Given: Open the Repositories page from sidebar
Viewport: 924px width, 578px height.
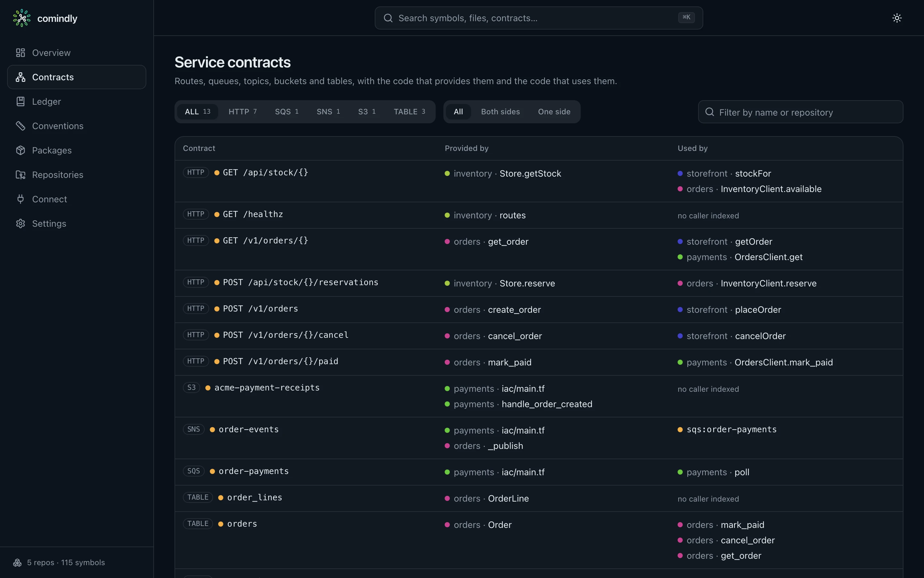Looking at the screenshot, I should point(76,175).
